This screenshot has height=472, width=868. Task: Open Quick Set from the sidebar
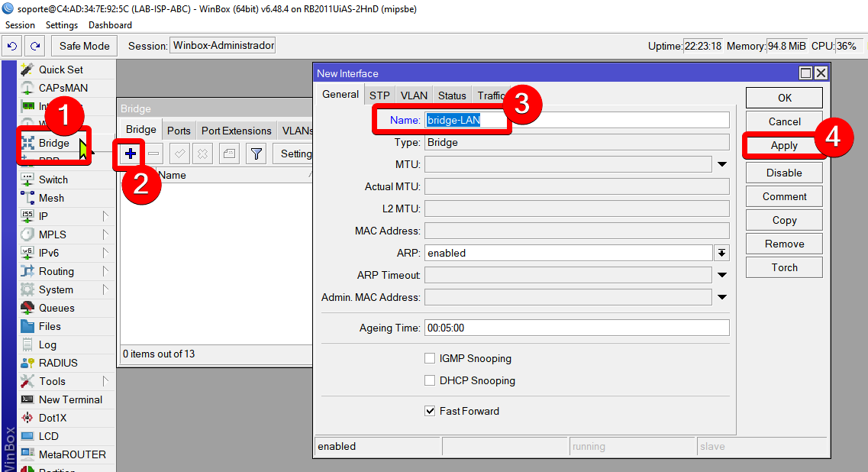click(x=60, y=70)
